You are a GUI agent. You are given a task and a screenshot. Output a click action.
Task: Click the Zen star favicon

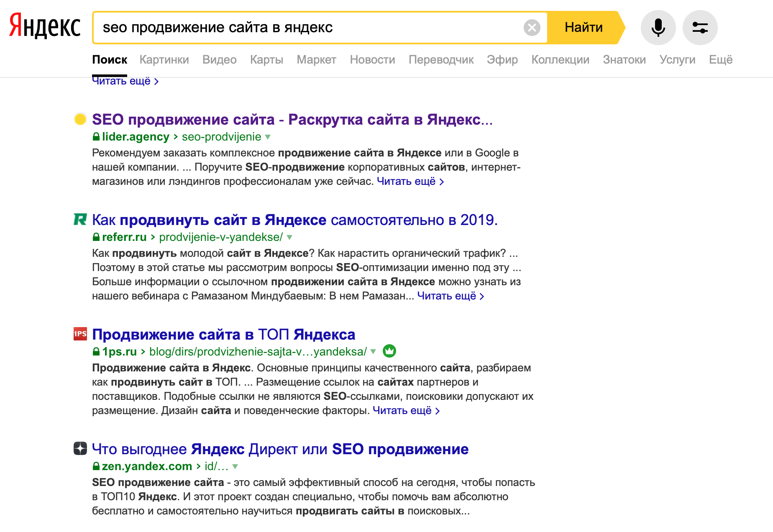80,448
